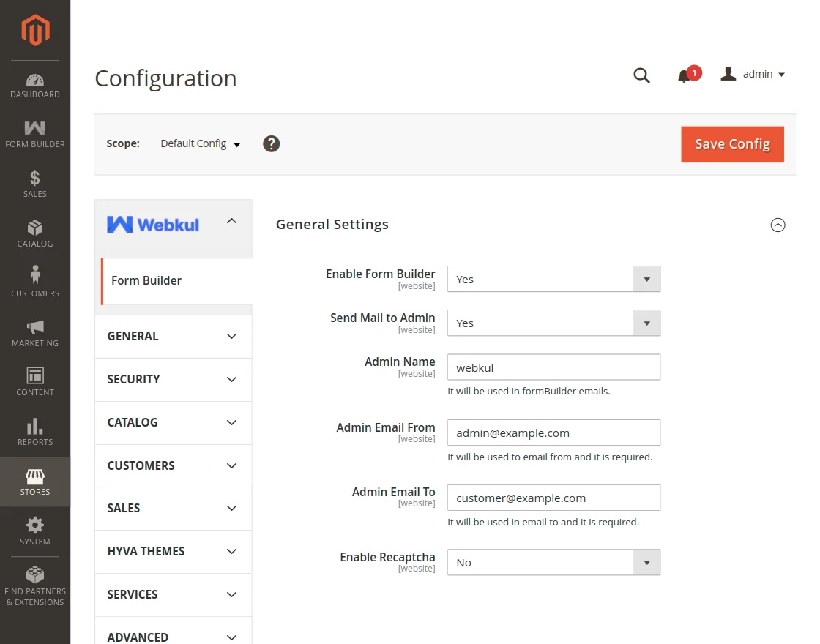
Task: Open the Sales menu
Action: click(x=35, y=184)
